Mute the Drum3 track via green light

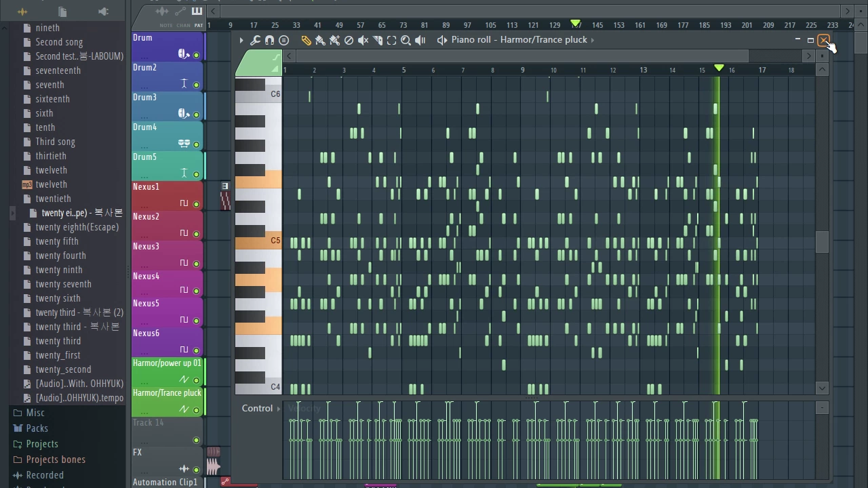197,115
